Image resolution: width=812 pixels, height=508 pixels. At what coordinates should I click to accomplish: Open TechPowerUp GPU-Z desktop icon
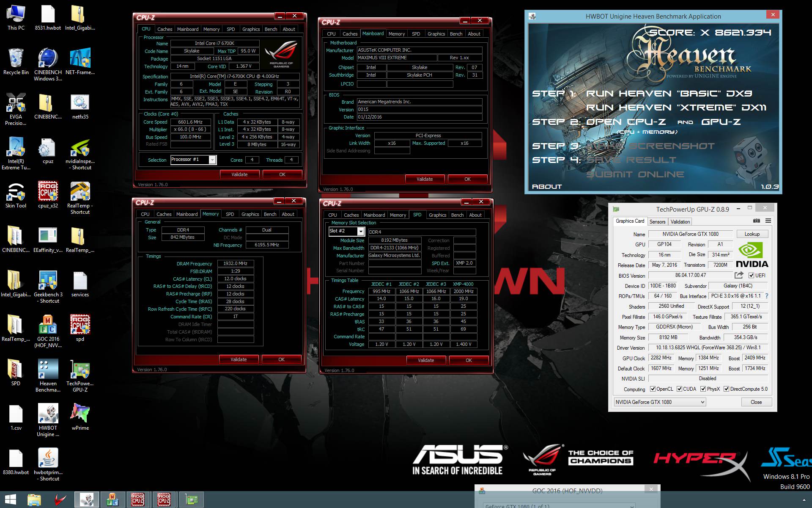pyautogui.click(x=80, y=375)
